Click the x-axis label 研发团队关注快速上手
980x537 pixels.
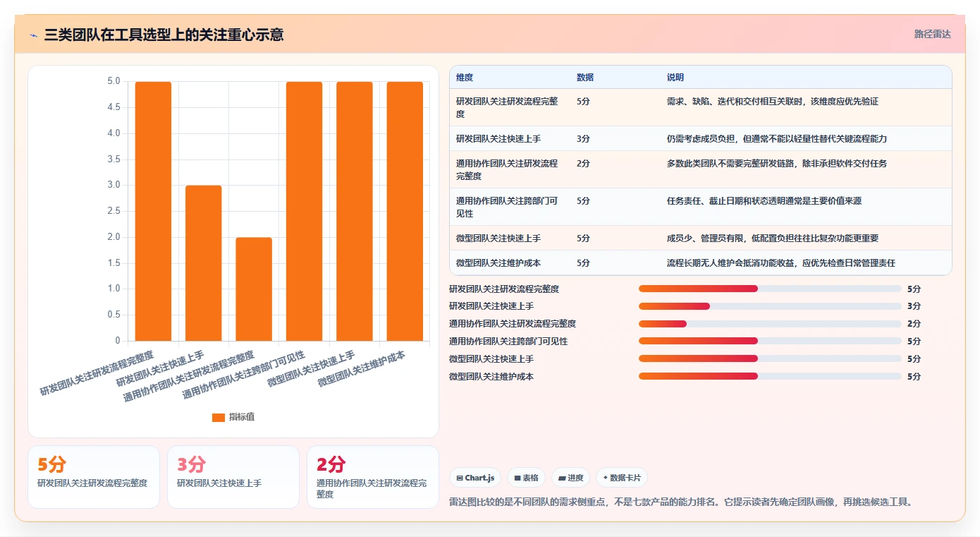coord(160,368)
